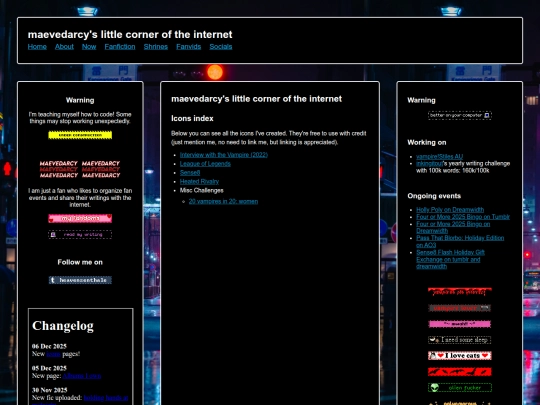The width and height of the screenshot is (540, 405).
Task: Click the left MAEVEDARCY stamp image
Action: [59, 169]
